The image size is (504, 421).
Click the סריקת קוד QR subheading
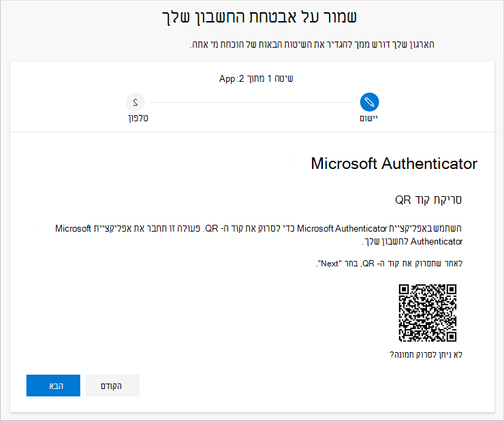[x=428, y=200]
